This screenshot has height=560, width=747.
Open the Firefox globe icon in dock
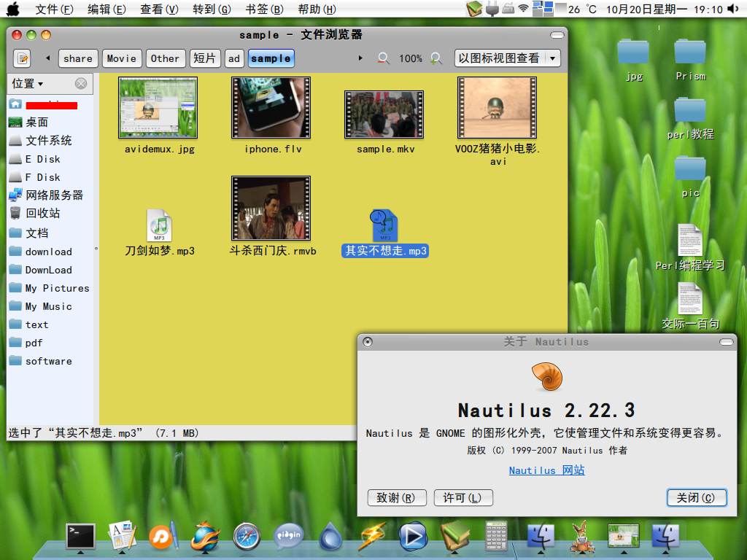point(205,536)
